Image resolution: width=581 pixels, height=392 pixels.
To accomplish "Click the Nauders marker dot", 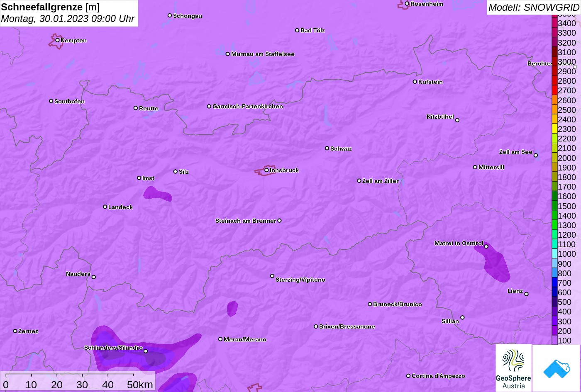I will [93, 277].
